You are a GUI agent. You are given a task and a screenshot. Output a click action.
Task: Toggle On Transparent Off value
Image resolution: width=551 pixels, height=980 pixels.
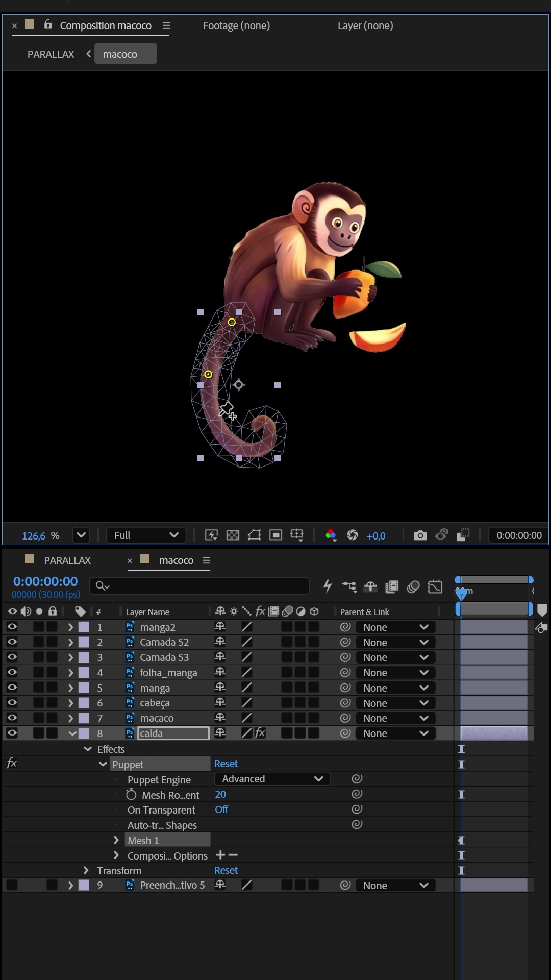point(221,810)
